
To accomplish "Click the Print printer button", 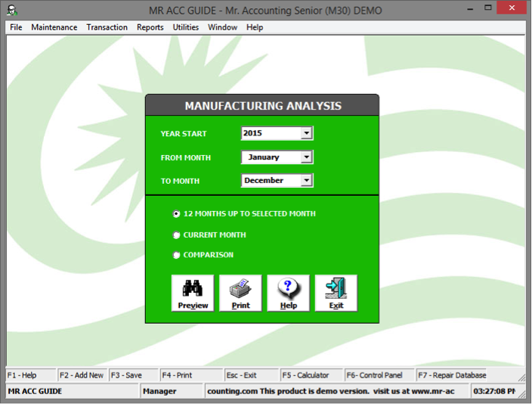I will (x=240, y=293).
